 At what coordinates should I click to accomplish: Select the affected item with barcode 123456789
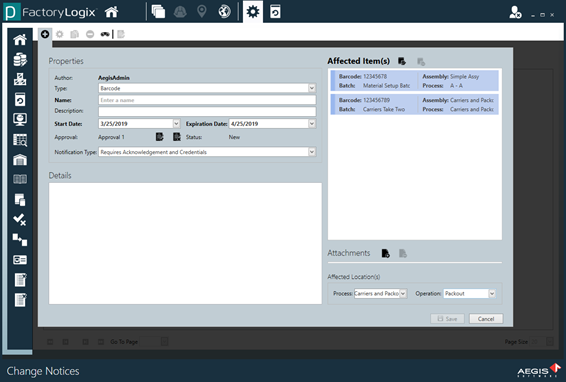pos(414,105)
